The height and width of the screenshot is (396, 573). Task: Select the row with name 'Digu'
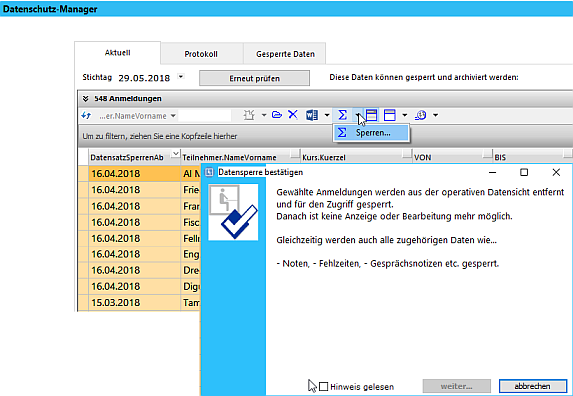139,286
